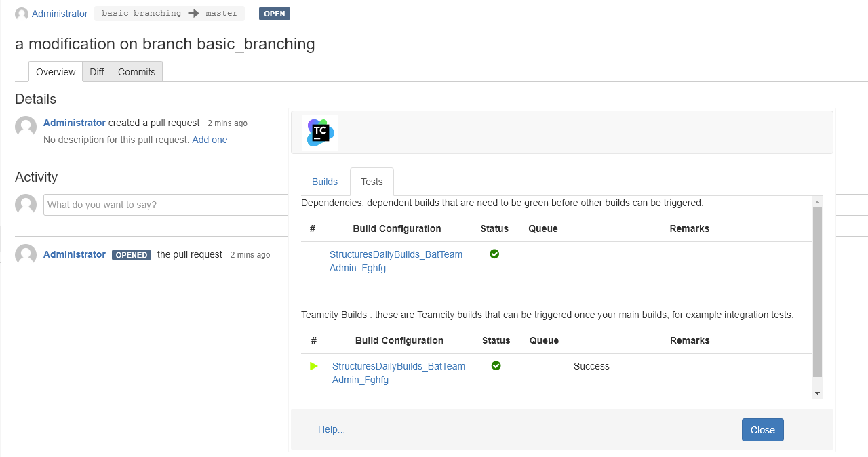
Task: Select the Tests tab
Action: tap(372, 182)
